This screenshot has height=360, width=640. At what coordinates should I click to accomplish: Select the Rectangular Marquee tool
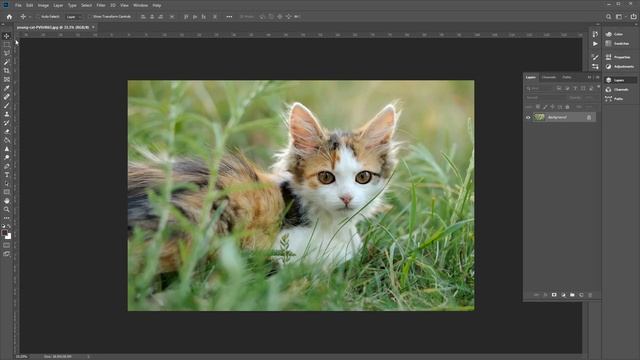pyautogui.click(x=7, y=44)
